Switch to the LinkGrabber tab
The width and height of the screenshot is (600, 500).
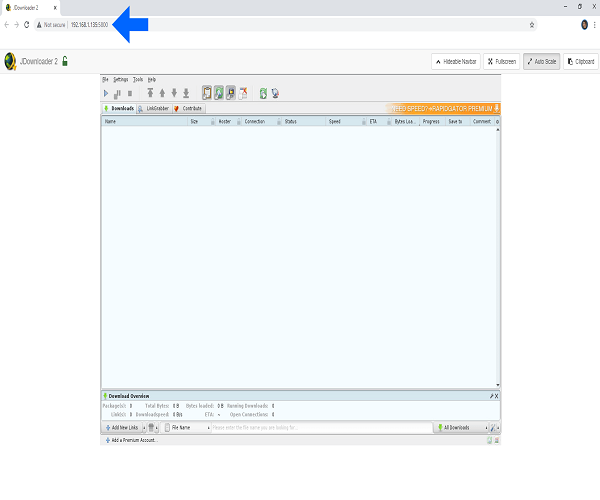(154, 109)
